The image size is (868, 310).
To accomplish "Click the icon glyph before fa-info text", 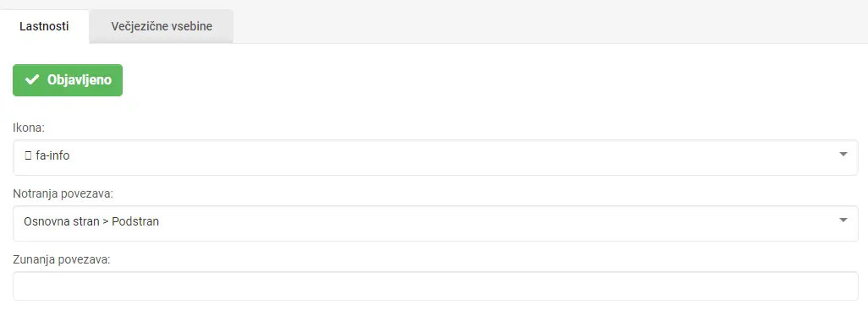I will 28,156.
